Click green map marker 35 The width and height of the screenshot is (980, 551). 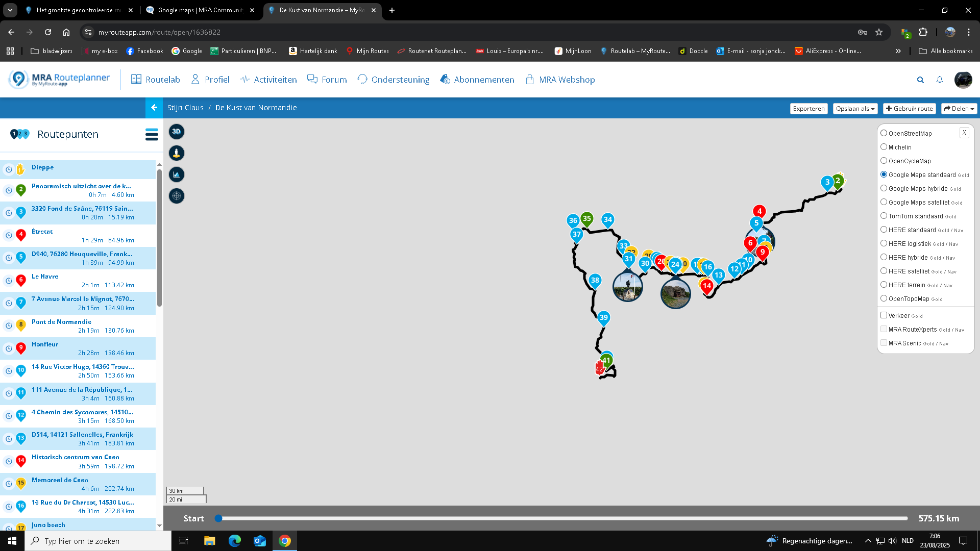tap(587, 219)
